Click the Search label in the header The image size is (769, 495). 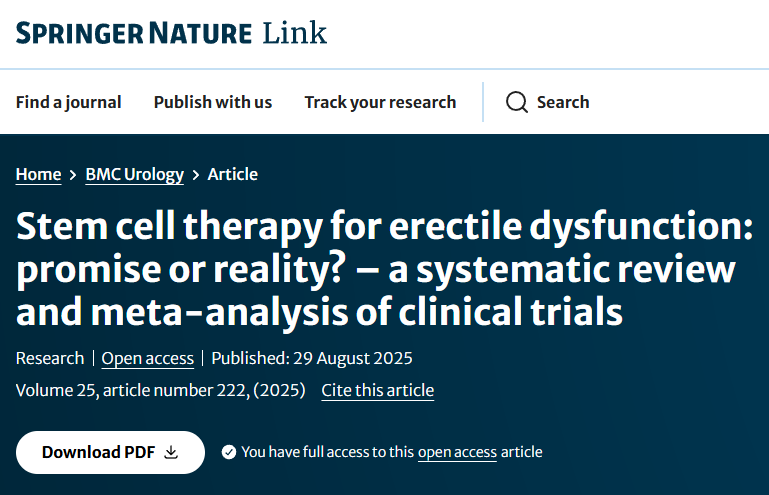(563, 102)
